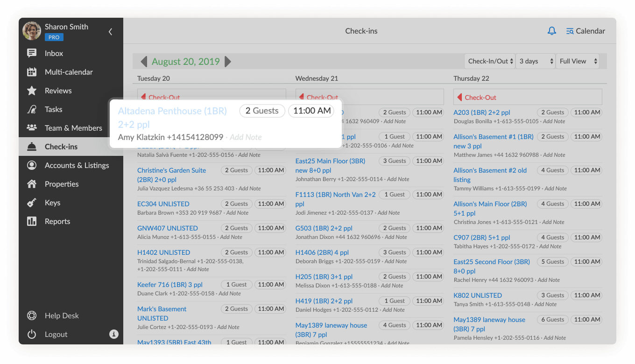Click the August 20, 2019 date label
The height and width of the screenshot is (364, 635).
[186, 62]
